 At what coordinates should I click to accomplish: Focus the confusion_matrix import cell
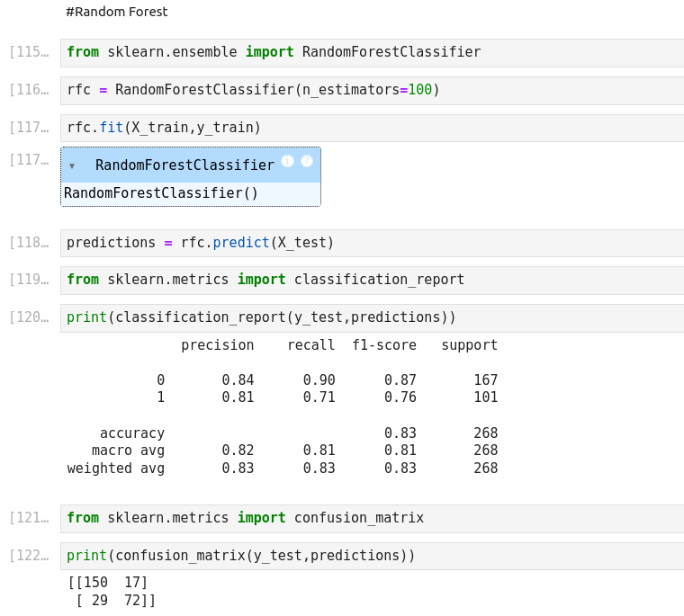(360, 518)
